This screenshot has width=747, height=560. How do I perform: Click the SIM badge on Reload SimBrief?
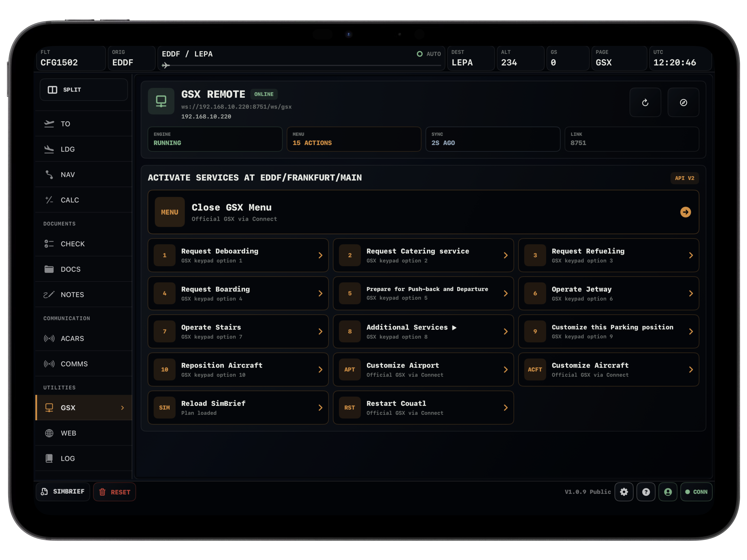click(164, 408)
